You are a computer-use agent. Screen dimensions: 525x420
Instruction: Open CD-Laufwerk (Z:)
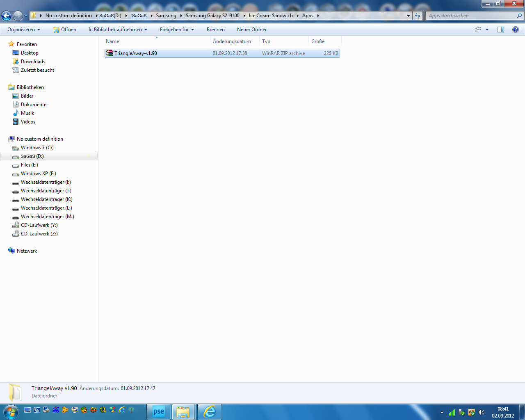(x=39, y=234)
